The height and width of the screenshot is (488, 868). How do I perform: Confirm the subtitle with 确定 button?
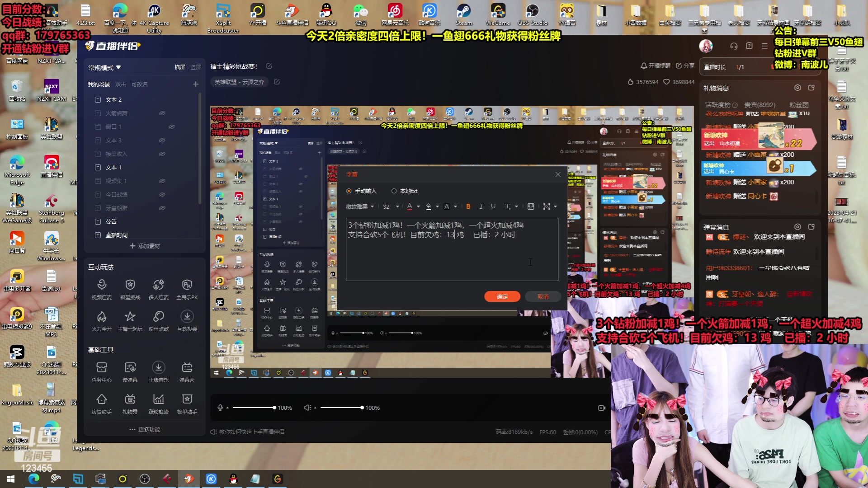click(502, 296)
